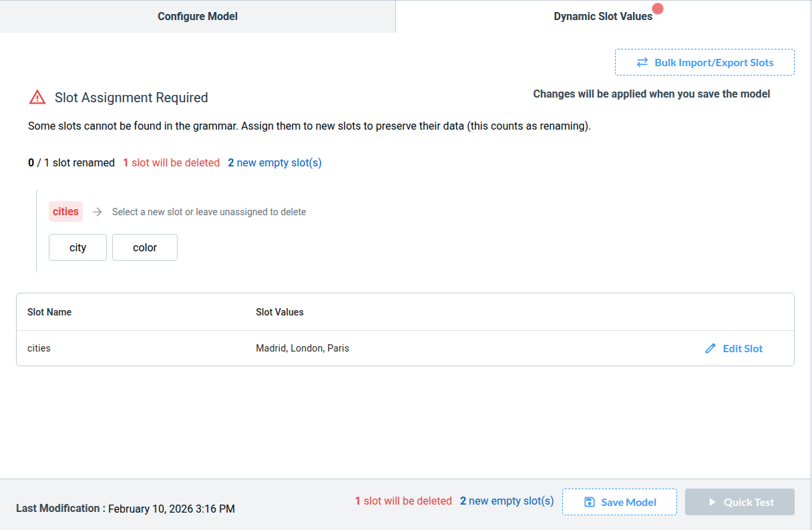Select the cities row in the slot table
The height and width of the screenshot is (530, 812).
(39, 348)
